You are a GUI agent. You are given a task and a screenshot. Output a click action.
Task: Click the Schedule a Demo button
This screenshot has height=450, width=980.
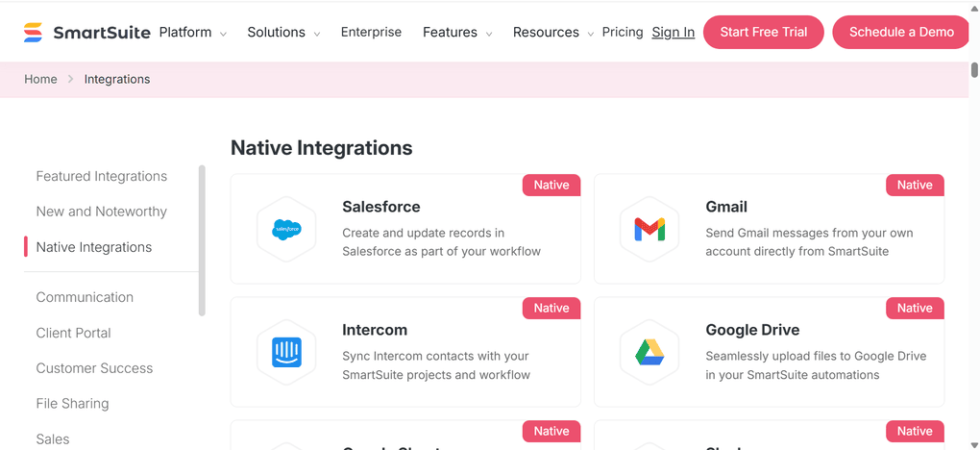(x=901, y=32)
